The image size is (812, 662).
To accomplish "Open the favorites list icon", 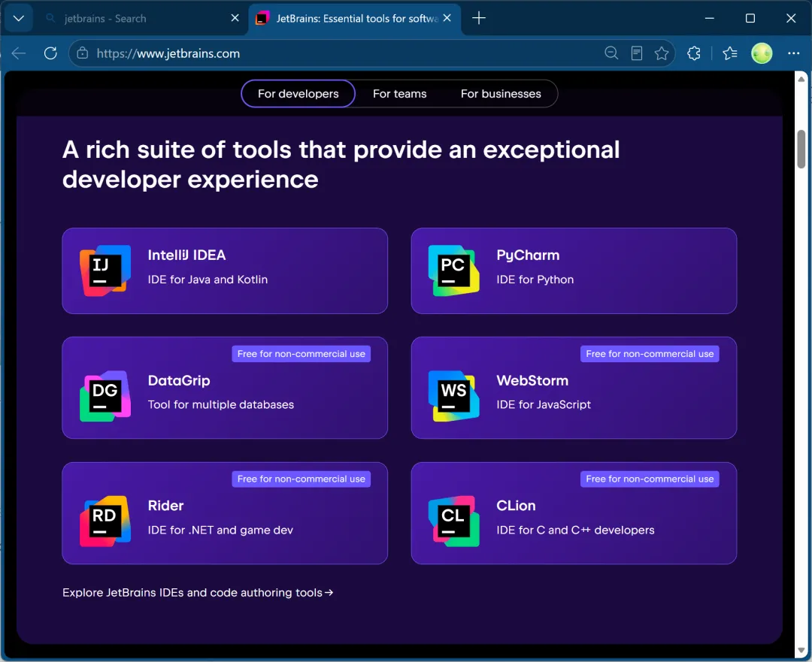I will pos(729,53).
